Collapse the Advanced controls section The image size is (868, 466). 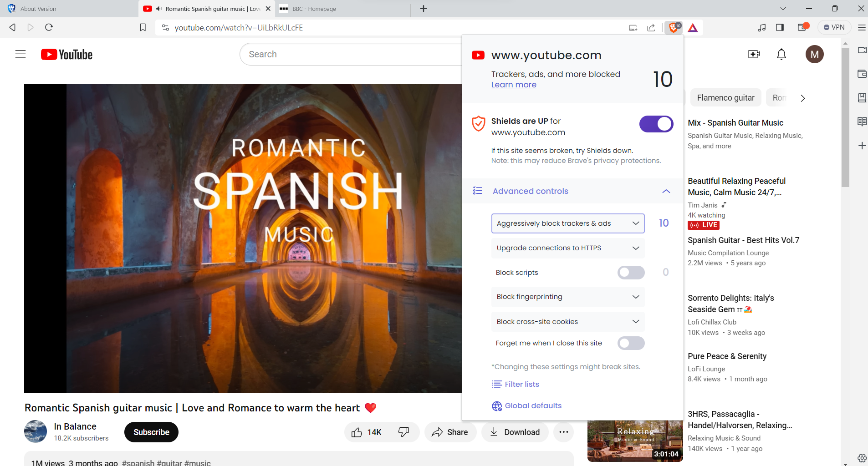click(x=666, y=191)
